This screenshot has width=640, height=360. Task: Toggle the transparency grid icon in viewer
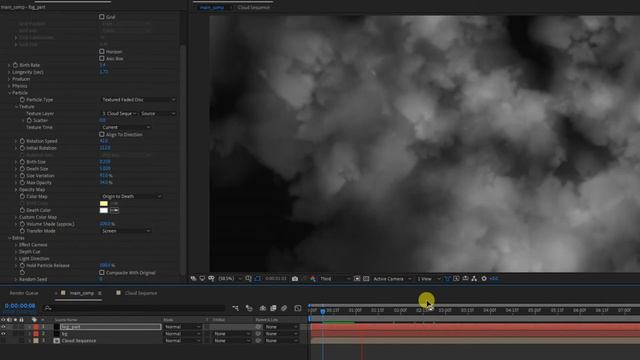(366, 279)
